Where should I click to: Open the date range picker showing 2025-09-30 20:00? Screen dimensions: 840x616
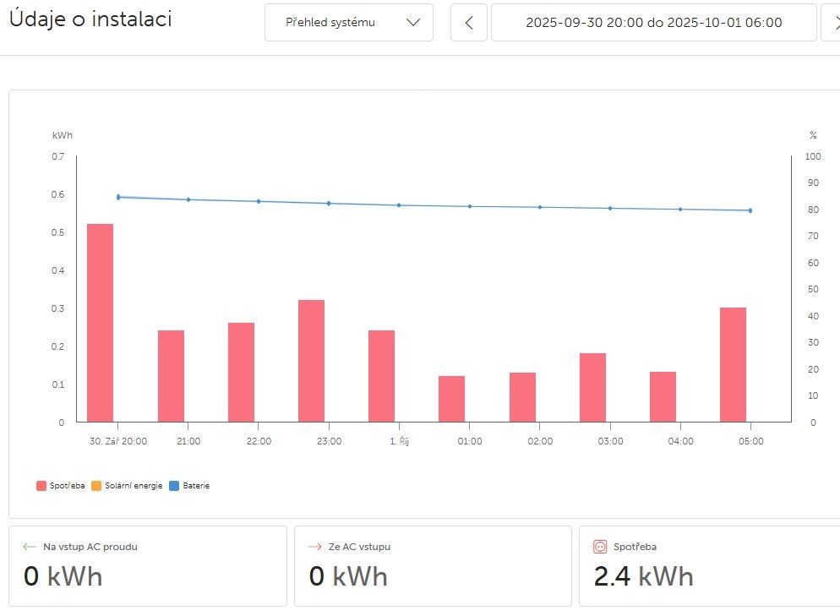click(653, 23)
